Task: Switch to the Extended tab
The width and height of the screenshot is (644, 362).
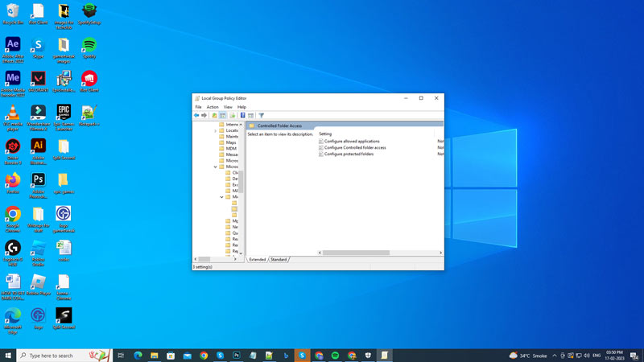Action: [258, 260]
